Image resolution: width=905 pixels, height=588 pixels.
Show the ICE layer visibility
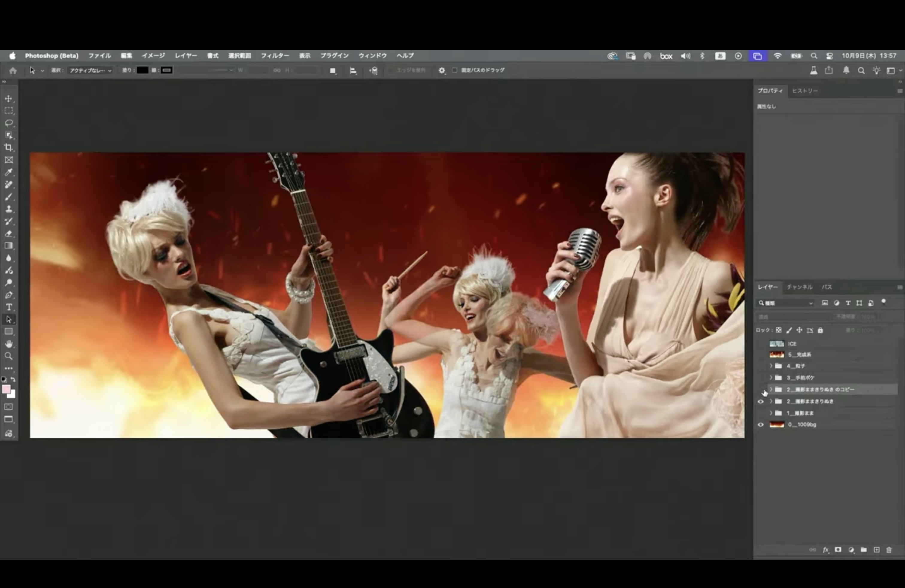761,344
